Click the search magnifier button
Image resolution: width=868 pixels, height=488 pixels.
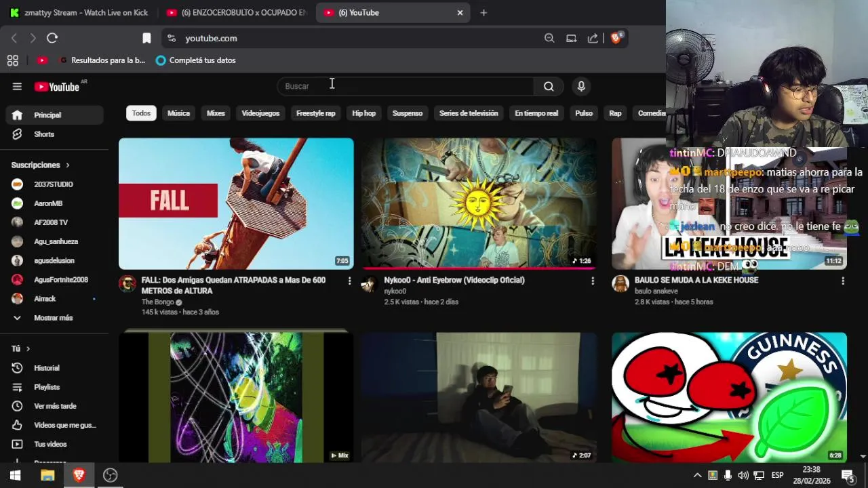(549, 86)
